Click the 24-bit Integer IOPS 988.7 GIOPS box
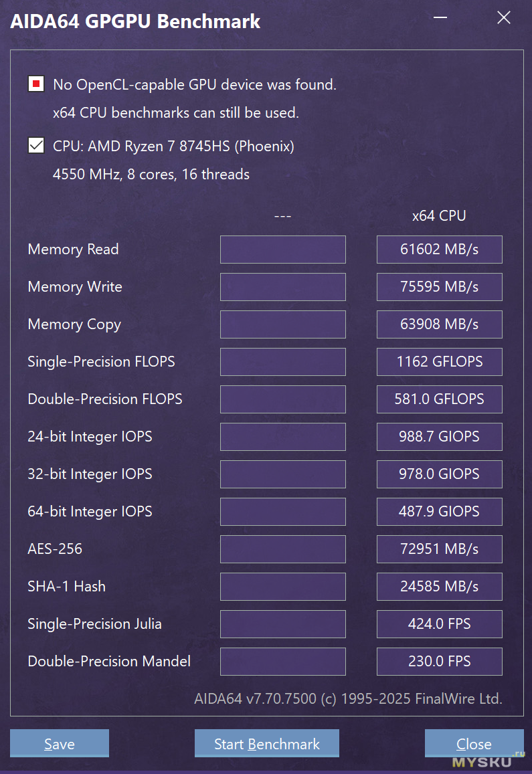Image resolution: width=532 pixels, height=774 pixels. (x=440, y=437)
